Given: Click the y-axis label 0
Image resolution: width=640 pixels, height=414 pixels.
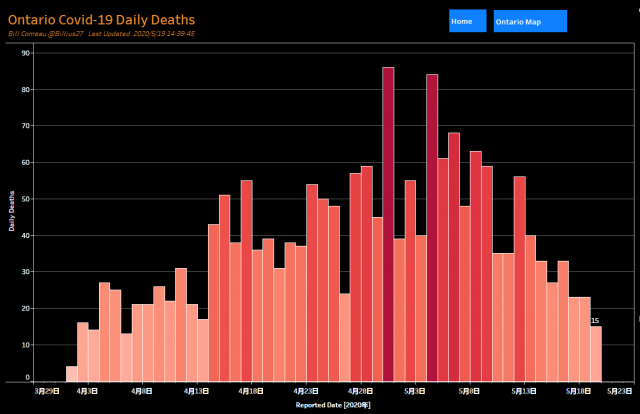Looking at the screenshot, I should coord(28,377).
